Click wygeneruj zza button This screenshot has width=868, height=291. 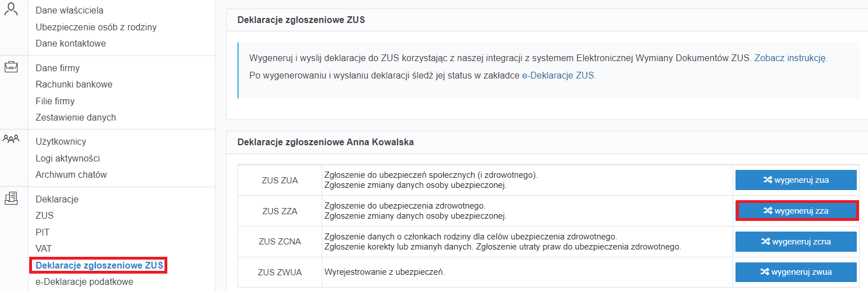(796, 211)
